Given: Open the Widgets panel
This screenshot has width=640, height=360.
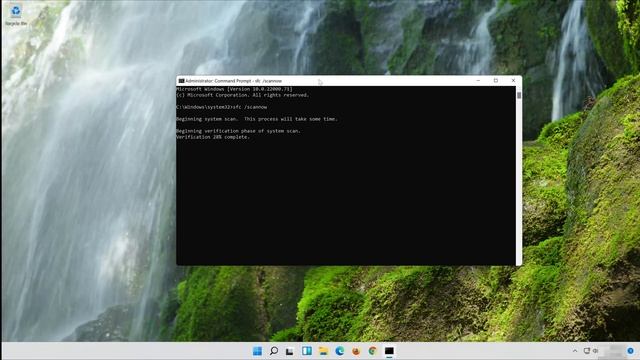Looking at the screenshot, I should tap(307, 351).
